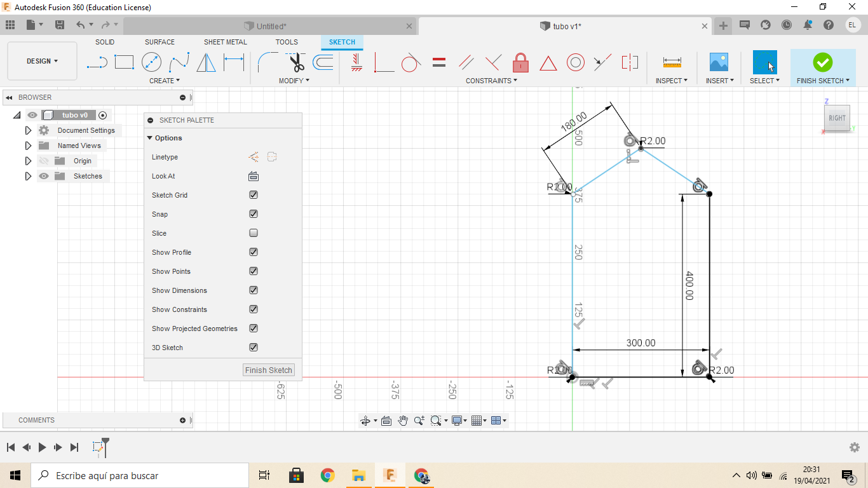Open the DESIGN workspace dropdown
This screenshot has width=868, height=488.
(x=42, y=61)
